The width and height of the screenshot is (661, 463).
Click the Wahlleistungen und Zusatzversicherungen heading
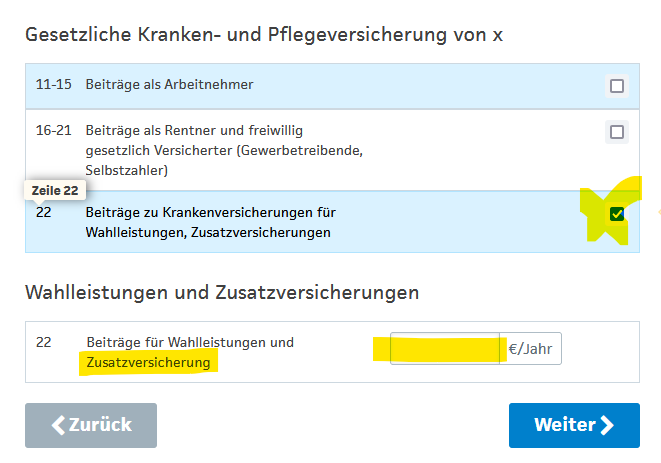point(222,292)
